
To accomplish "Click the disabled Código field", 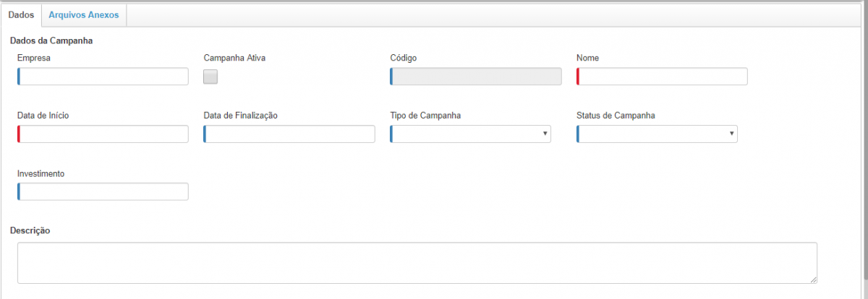I will point(475,77).
